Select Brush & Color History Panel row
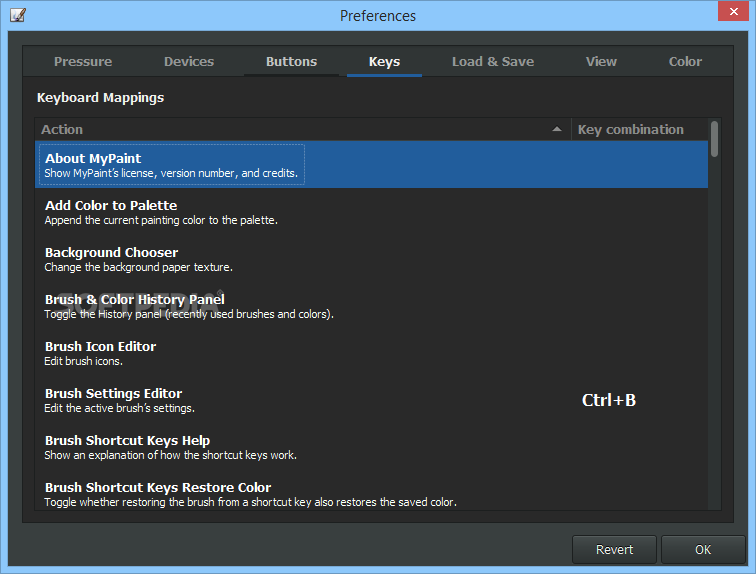 371,306
